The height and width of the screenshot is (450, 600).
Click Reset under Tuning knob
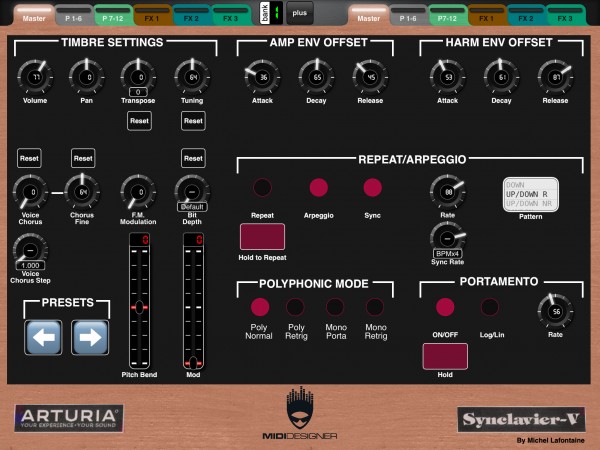tap(193, 121)
